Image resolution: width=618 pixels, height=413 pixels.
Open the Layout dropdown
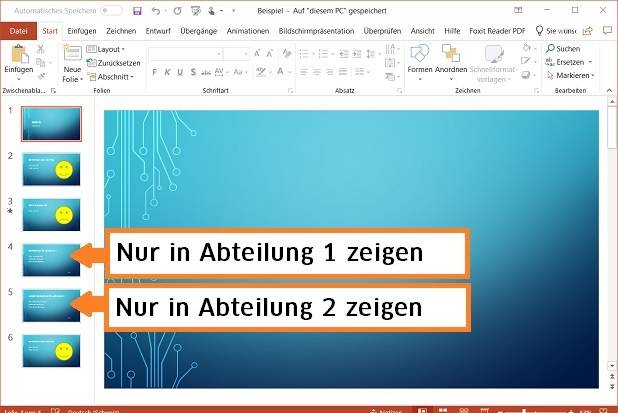click(106, 49)
